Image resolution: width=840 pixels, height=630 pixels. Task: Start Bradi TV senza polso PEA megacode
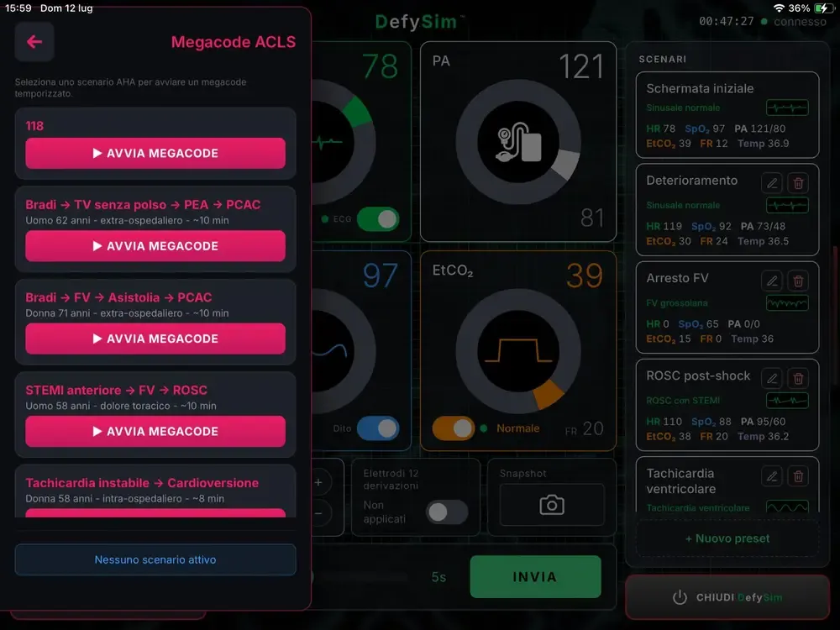pos(155,246)
